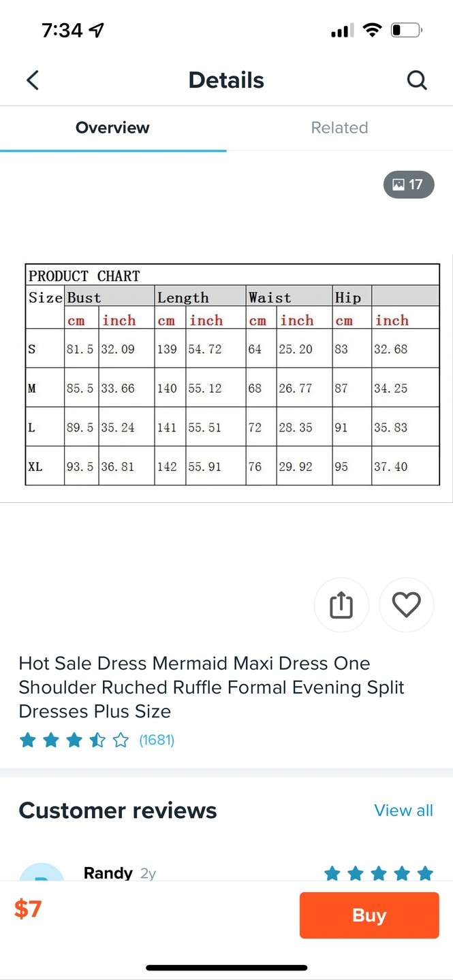Select the Overview tab

(112, 128)
